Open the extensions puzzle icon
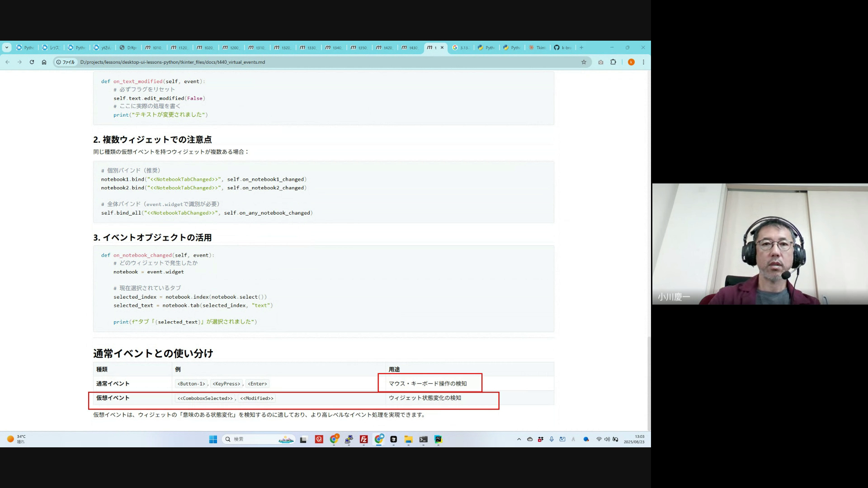Screen dimensions: 868x488 (613, 62)
